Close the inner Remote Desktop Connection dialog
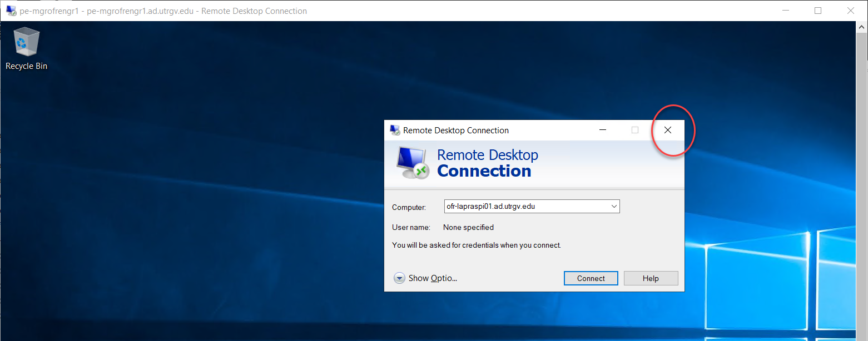The image size is (868, 341). pyautogui.click(x=668, y=131)
